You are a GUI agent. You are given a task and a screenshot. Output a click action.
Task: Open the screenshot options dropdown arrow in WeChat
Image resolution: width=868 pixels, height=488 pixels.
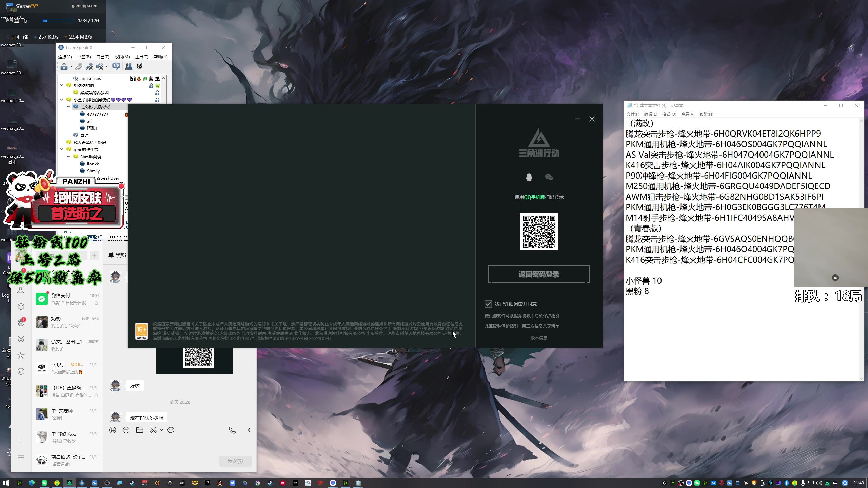161,430
